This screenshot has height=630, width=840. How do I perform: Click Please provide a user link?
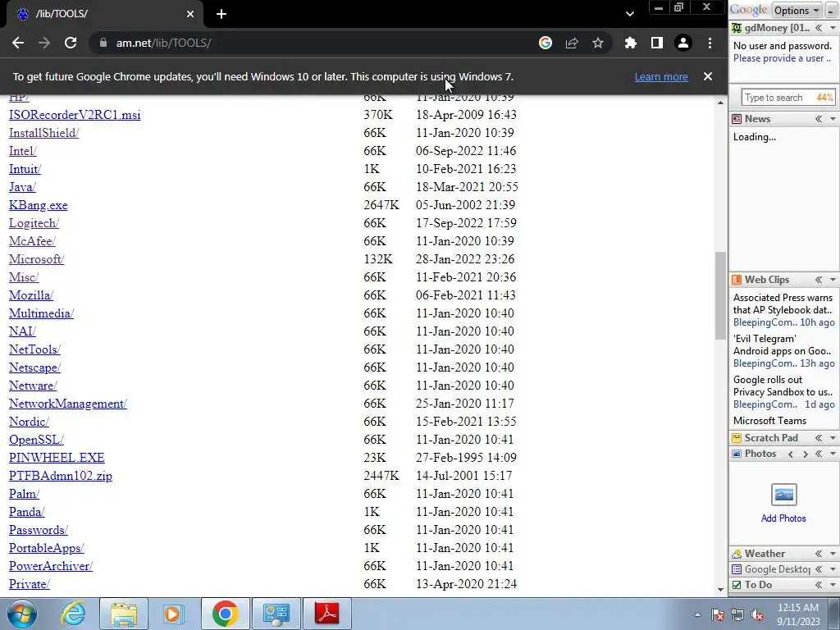click(x=782, y=58)
